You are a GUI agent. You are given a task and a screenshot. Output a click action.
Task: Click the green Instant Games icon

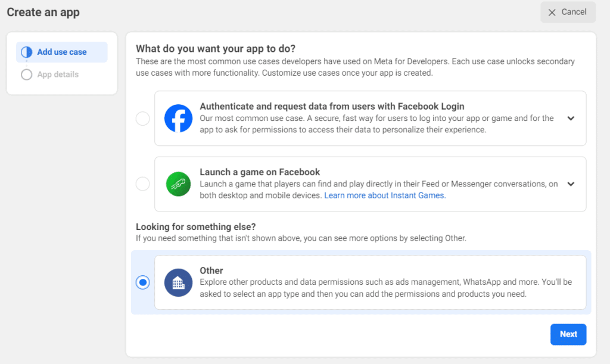pyautogui.click(x=178, y=184)
